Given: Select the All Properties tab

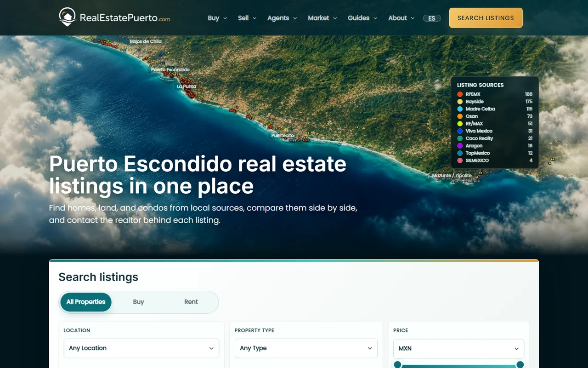Looking at the screenshot, I should point(86,302).
